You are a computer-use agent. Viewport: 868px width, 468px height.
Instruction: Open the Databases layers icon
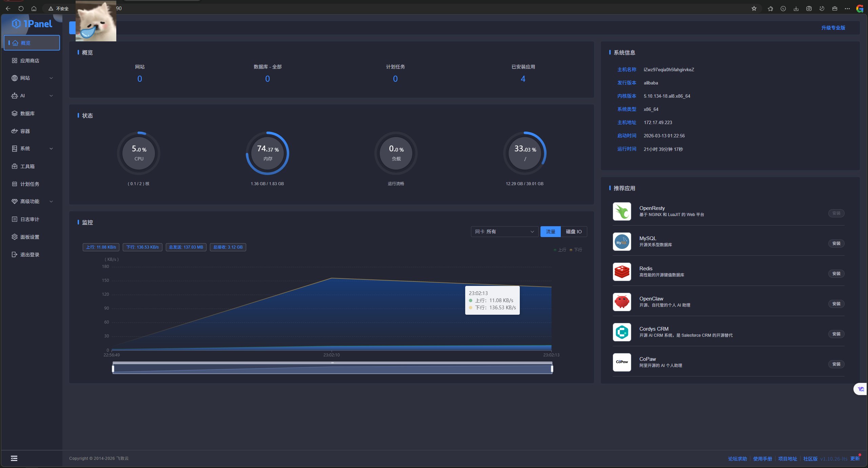15,113
